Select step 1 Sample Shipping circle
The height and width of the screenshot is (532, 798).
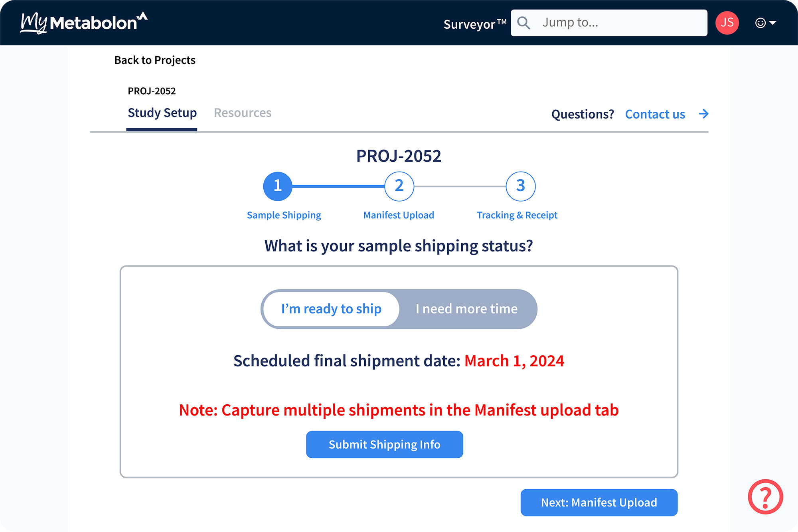tap(277, 186)
